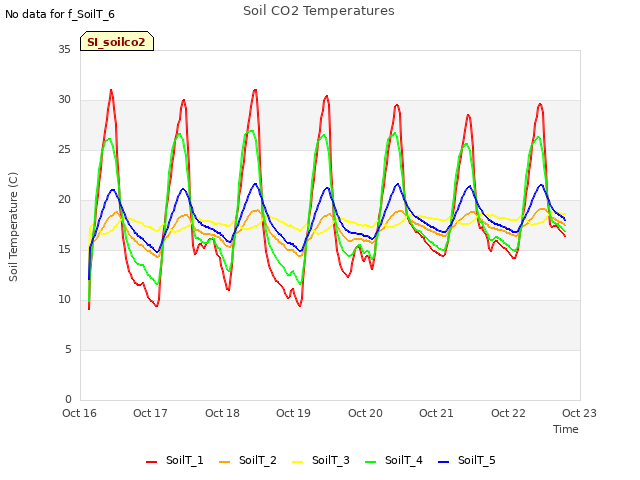Click the 10 y-axis tick label
Image resolution: width=640 pixels, height=480 pixels.
pos(64,300)
